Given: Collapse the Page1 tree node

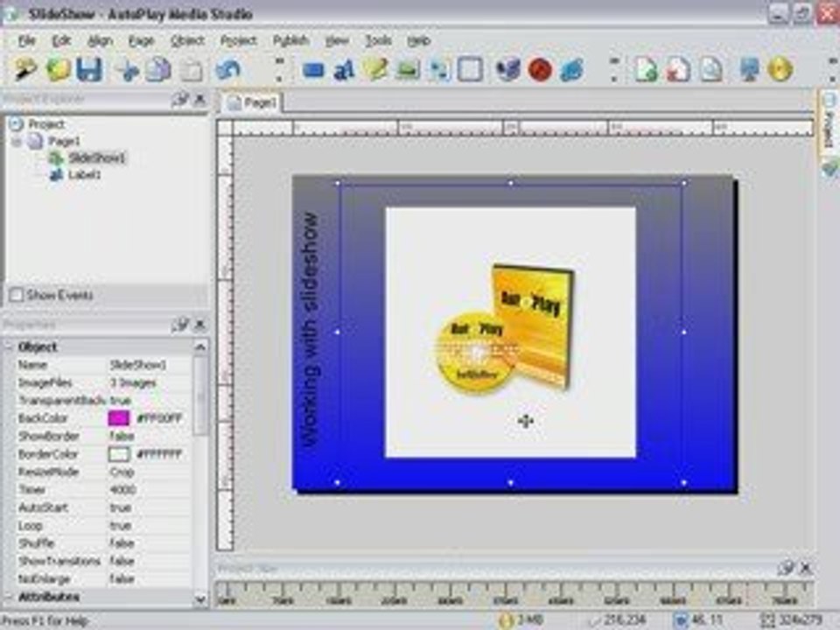Looking at the screenshot, I should coord(17,142).
